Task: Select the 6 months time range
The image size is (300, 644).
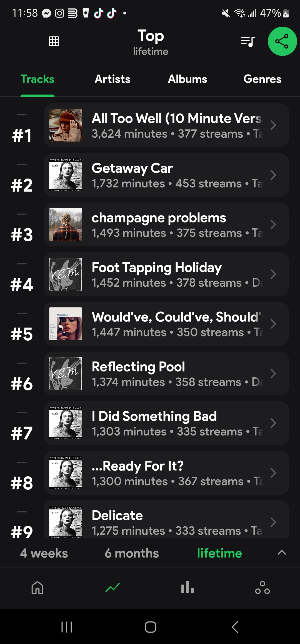Action: pyautogui.click(x=132, y=553)
